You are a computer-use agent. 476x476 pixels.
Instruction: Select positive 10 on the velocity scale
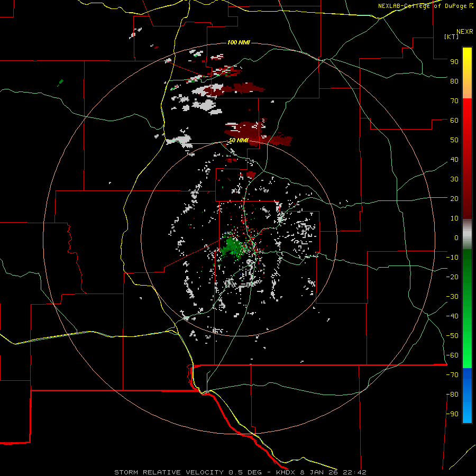(x=454, y=218)
